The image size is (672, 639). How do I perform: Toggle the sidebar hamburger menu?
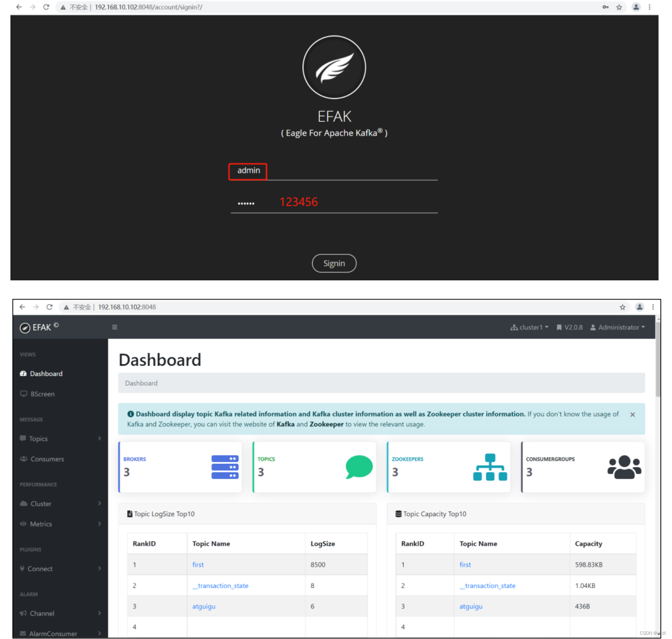115,327
